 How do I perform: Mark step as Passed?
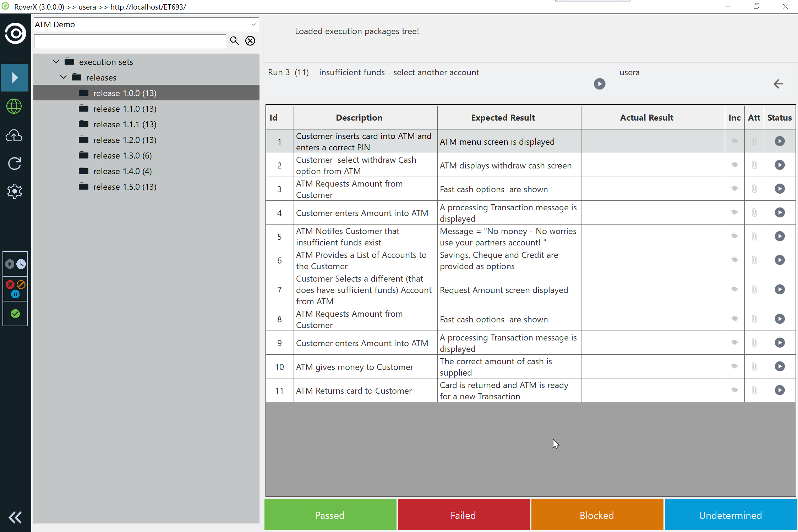(330, 515)
